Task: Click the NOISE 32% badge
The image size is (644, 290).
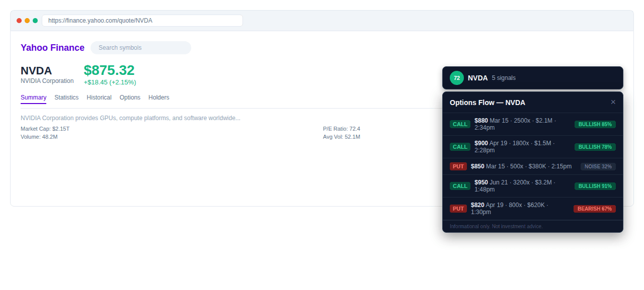Action: pyautogui.click(x=598, y=166)
